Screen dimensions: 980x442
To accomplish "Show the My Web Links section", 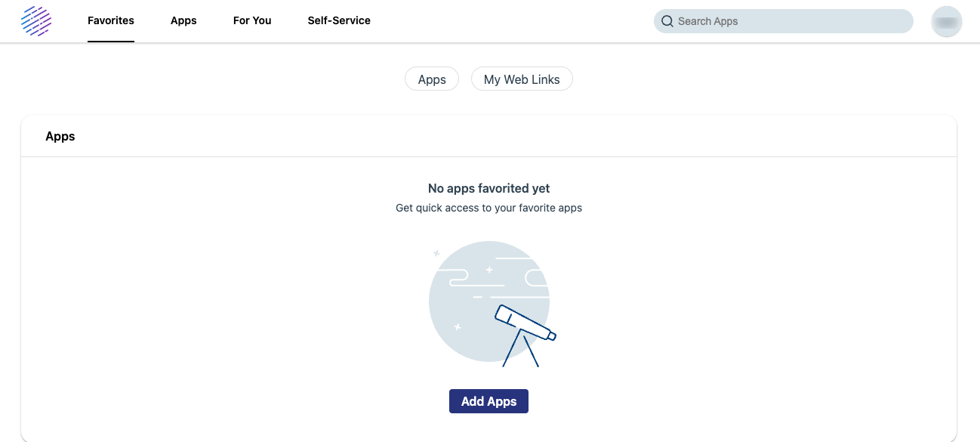I will click(522, 79).
